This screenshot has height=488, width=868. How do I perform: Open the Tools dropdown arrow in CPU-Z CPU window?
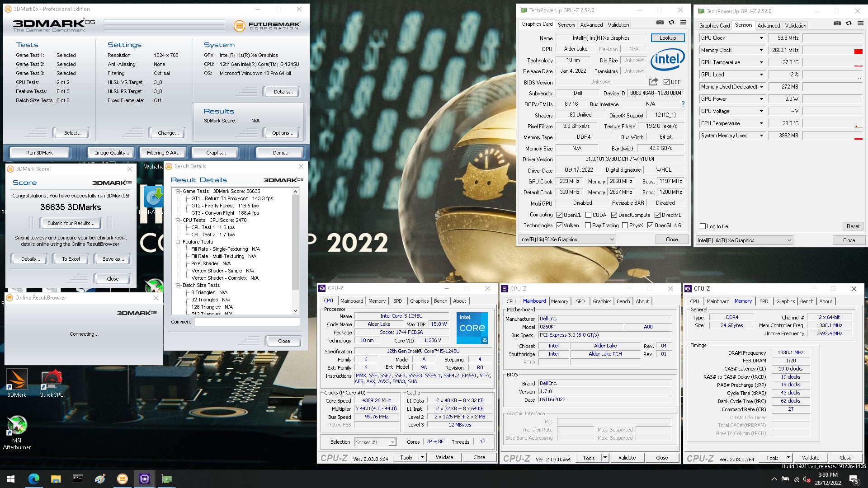pos(422,457)
